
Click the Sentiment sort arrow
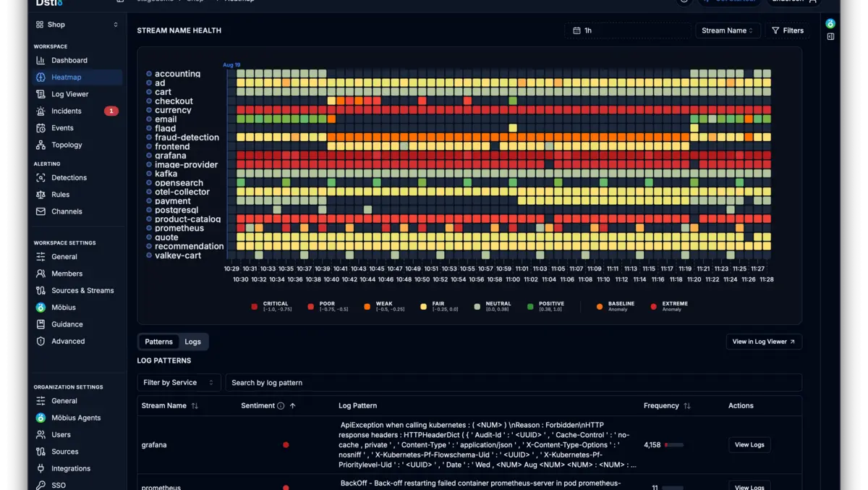tap(292, 406)
